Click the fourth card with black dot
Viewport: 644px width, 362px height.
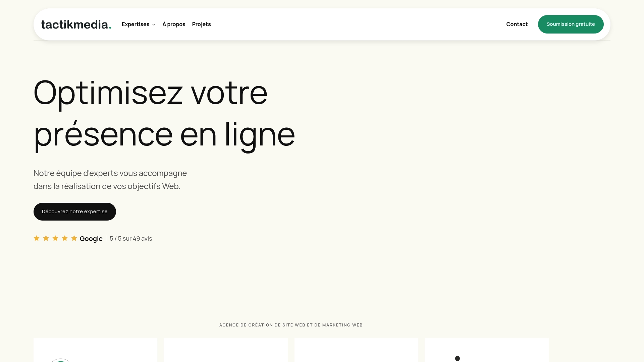point(487,350)
